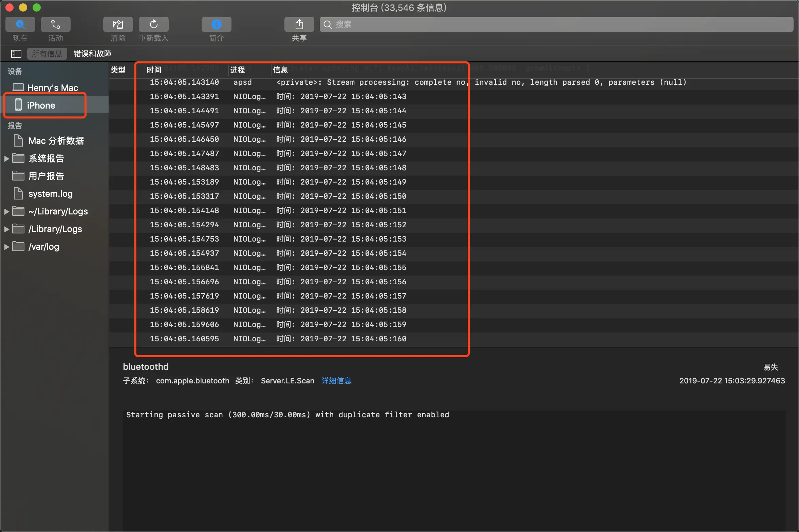Click the 时间 column header
This screenshot has height=532, width=799.
point(154,70)
